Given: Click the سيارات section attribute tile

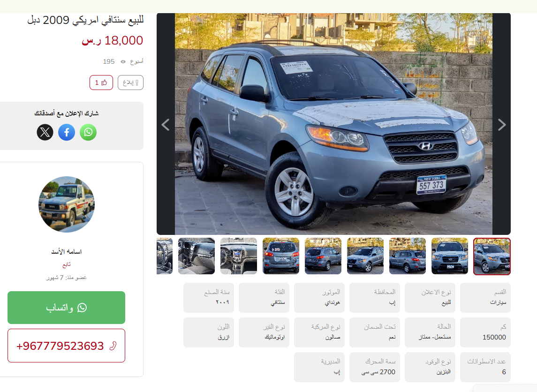Looking at the screenshot, I should (x=485, y=297).
